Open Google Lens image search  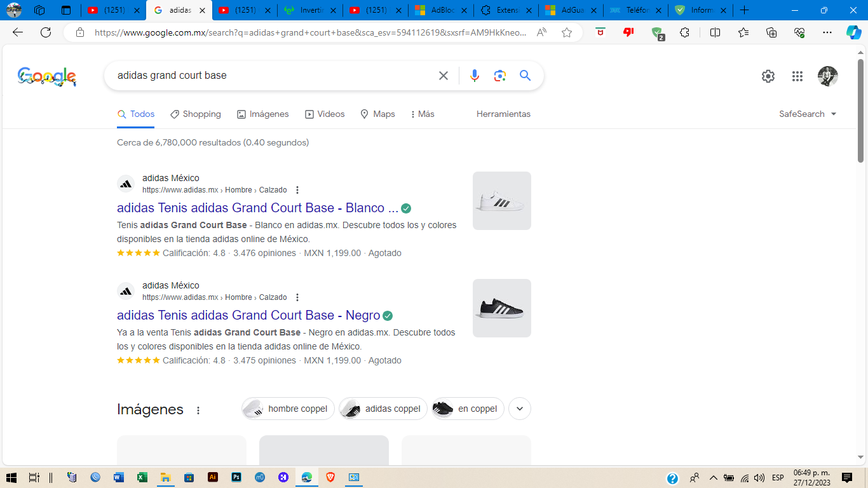click(499, 76)
